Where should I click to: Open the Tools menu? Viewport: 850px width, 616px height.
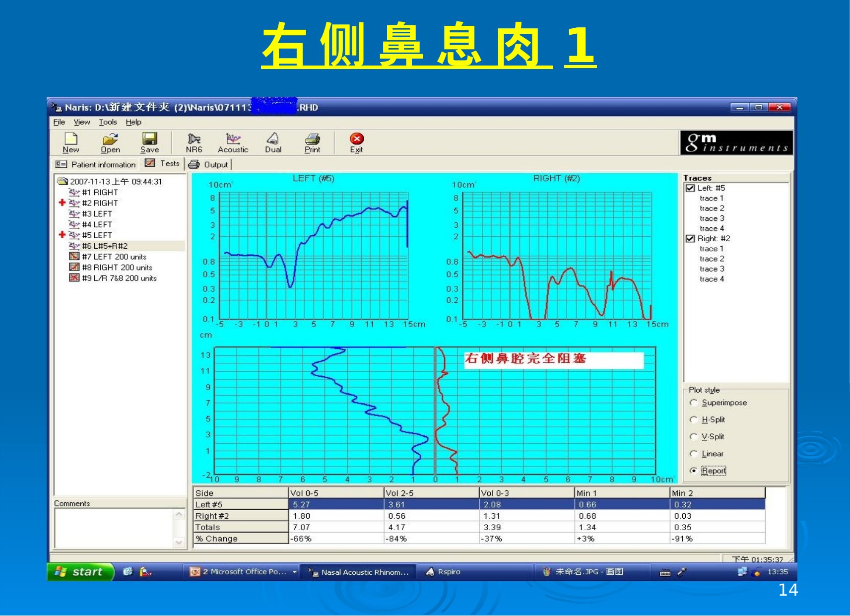(108, 122)
